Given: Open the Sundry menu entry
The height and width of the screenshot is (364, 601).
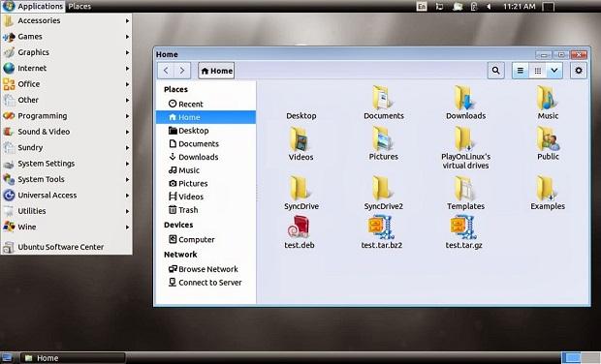Looking at the screenshot, I should (66, 148).
